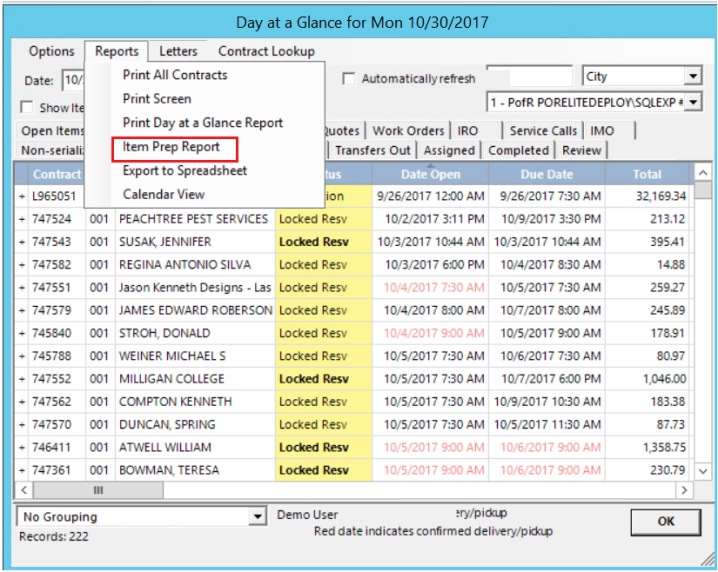Click Print Day at a Glance Report

pyautogui.click(x=202, y=123)
